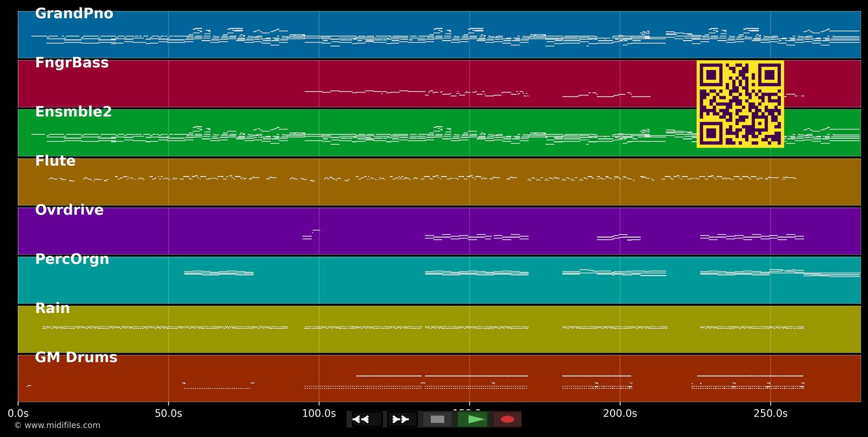868x437 pixels.
Task: Click the fast-forward button
Action: point(402,419)
